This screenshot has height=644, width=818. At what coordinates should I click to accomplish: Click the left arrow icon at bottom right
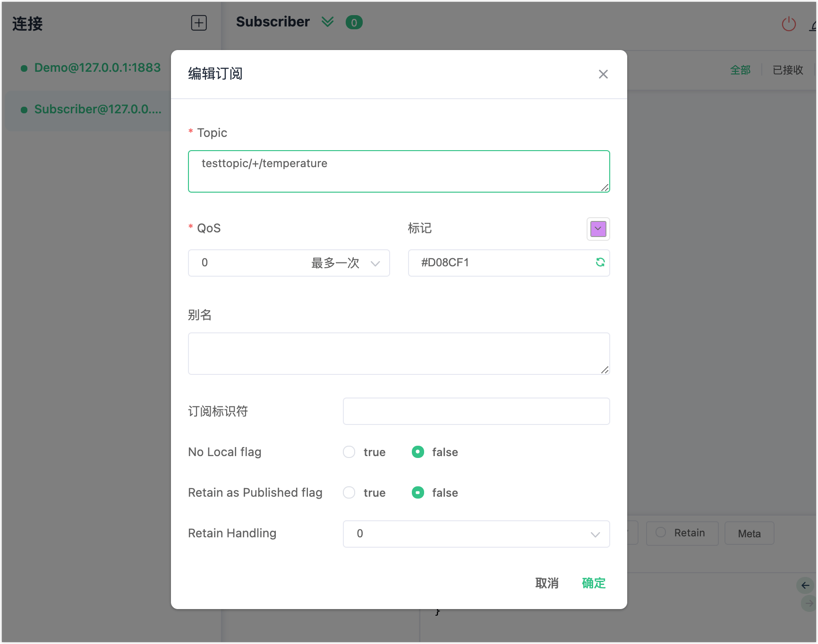coord(805,585)
